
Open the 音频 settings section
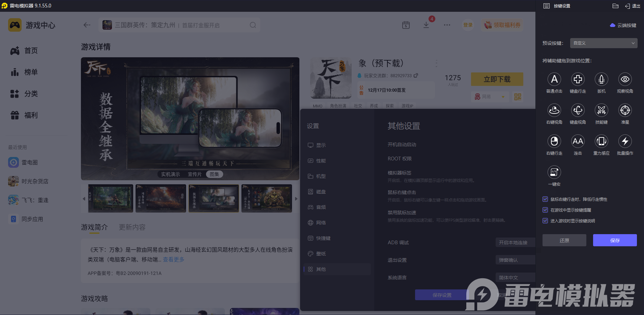337,207
